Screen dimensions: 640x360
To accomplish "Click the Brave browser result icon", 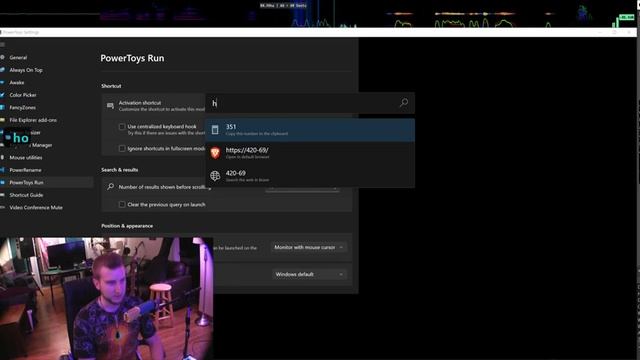I will (215, 153).
